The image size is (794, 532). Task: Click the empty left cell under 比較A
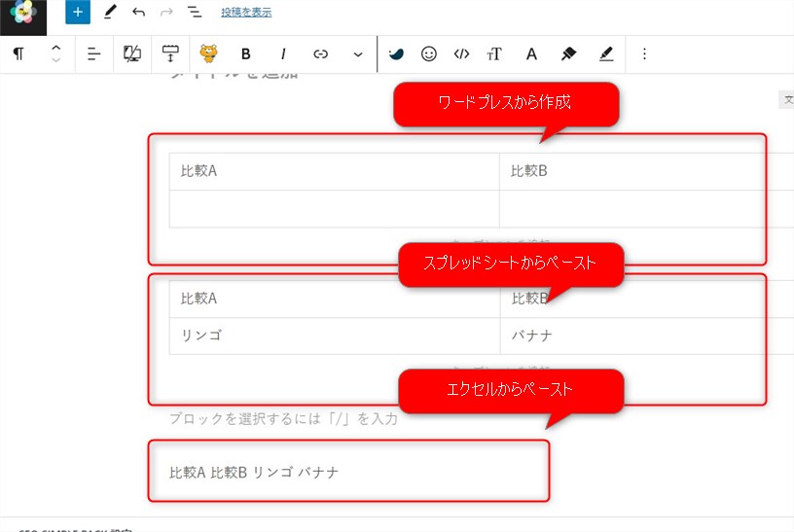[334, 209]
